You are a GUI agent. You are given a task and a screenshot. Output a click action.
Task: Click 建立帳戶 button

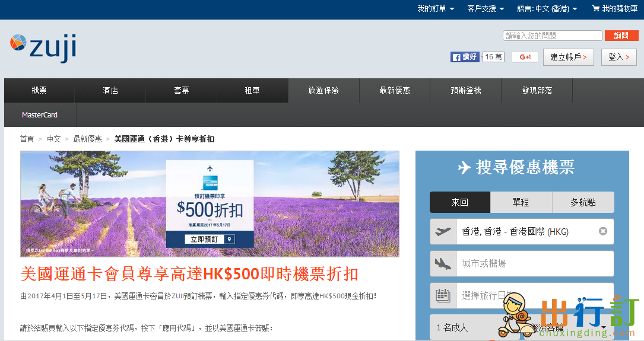pyautogui.click(x=569, y=57)
